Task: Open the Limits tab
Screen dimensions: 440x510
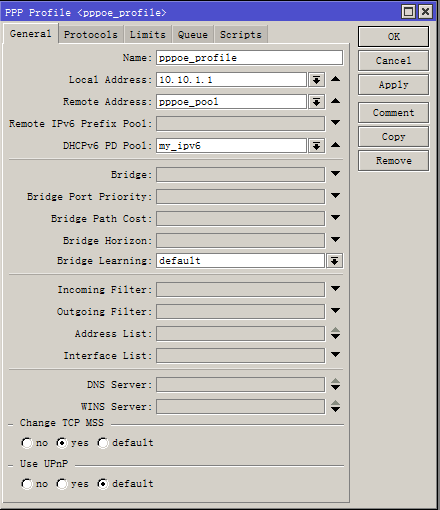Action: click(x=148, y=34)
